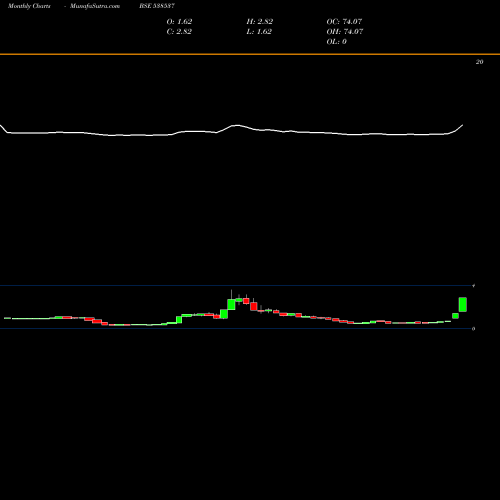This screenshot has height=500, width=500.
Task: Click the candle with the tallest upper wick
Action: click(x=231, y=304)
